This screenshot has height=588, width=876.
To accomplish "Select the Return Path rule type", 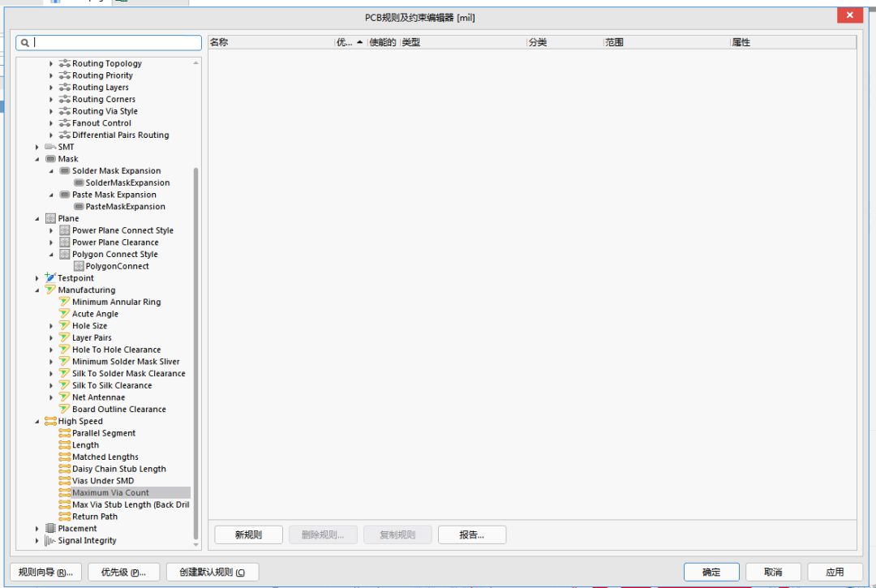I will [94, 517].
